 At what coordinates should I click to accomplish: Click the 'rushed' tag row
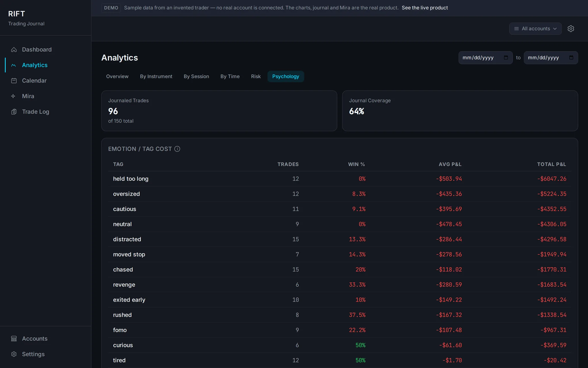pyautogui.click(x=340, y=315)
